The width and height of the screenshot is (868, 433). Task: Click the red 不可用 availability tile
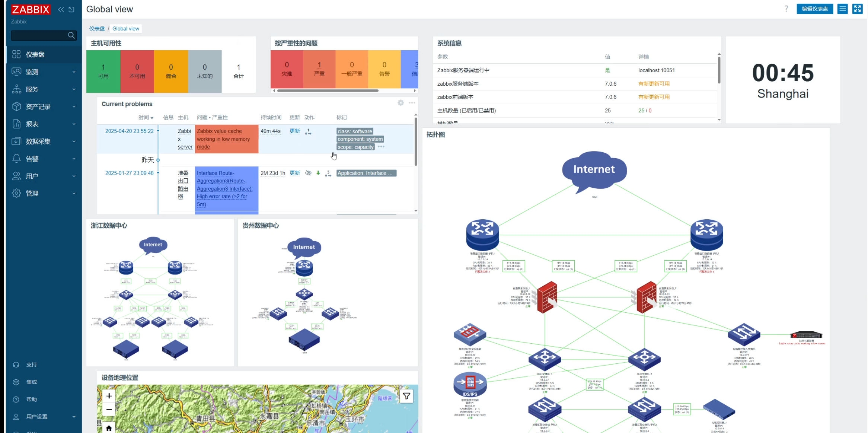click(137, 71)
